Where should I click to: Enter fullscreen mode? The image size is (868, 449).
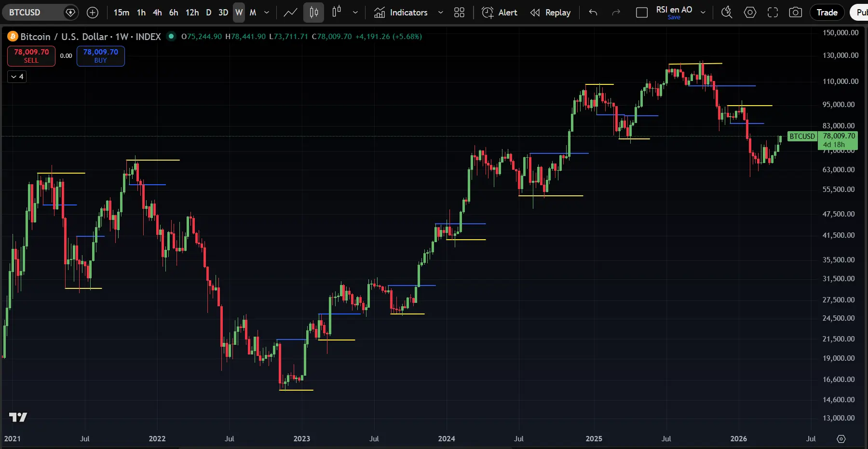(773, 13)
